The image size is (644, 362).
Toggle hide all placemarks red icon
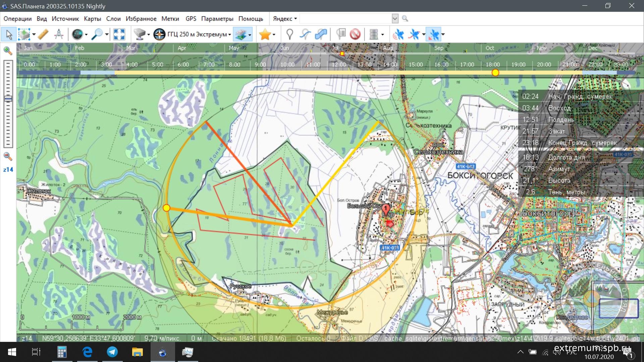355,34
